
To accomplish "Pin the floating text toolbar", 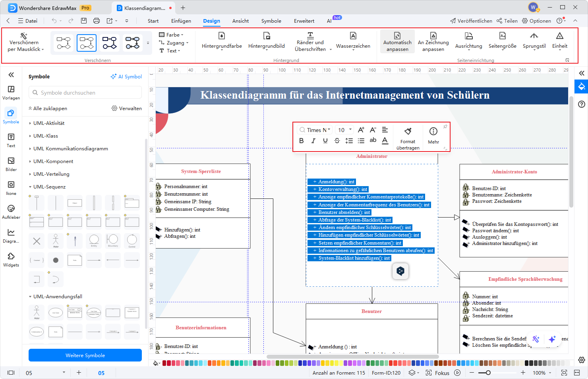I will click(445, 126).
